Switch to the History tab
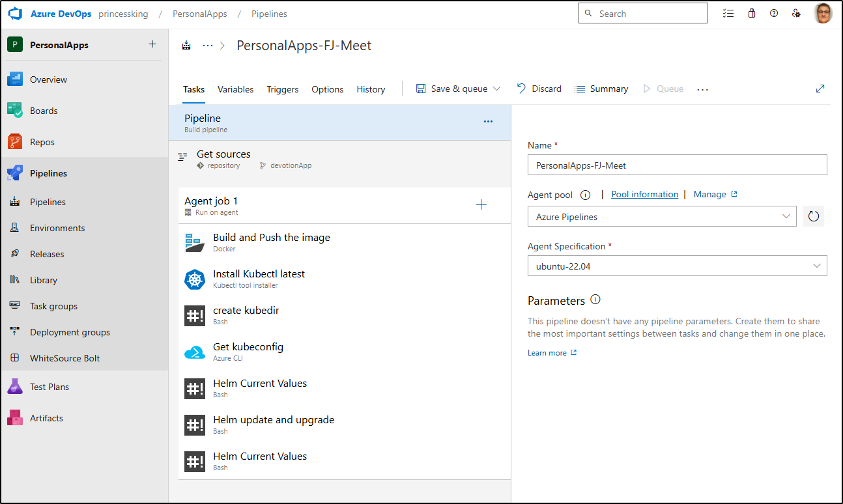843x504 pixels. pyautogui.click(x=371, y=89)
